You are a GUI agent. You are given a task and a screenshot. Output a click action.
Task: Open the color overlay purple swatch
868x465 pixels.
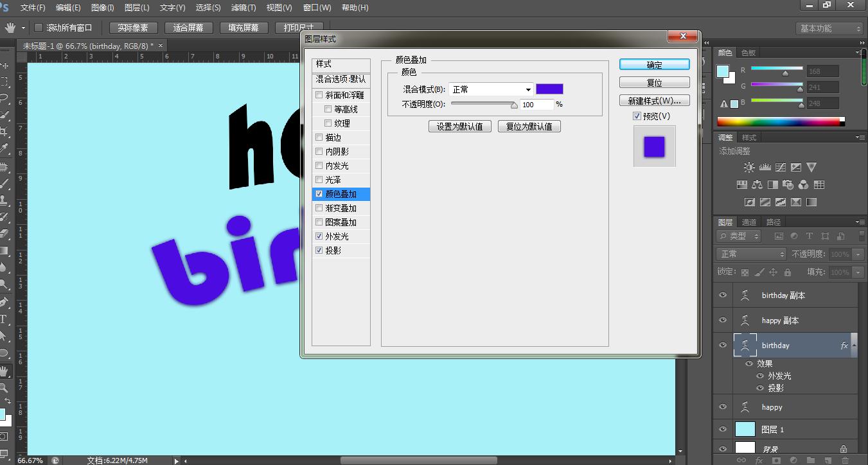coord(549,88)
